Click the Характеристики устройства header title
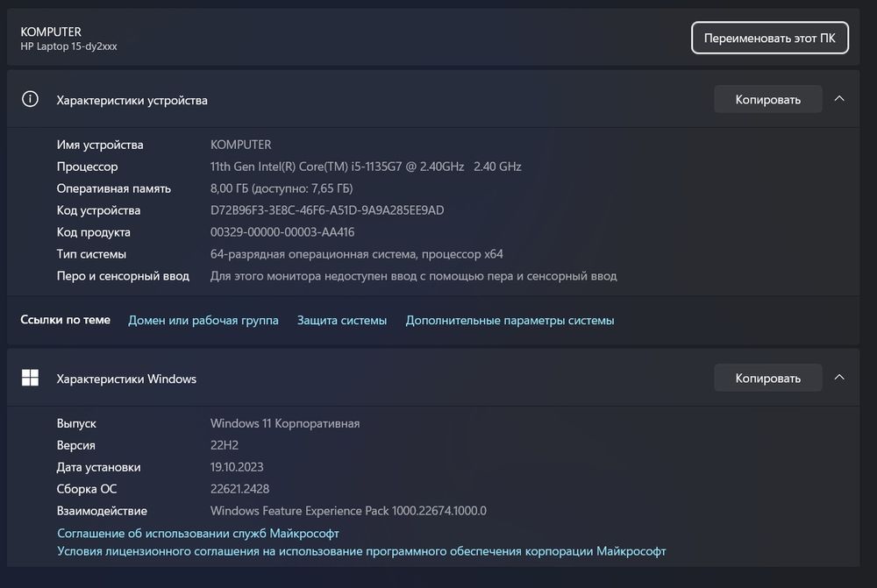The image size is (877, 588). [132, 100]
